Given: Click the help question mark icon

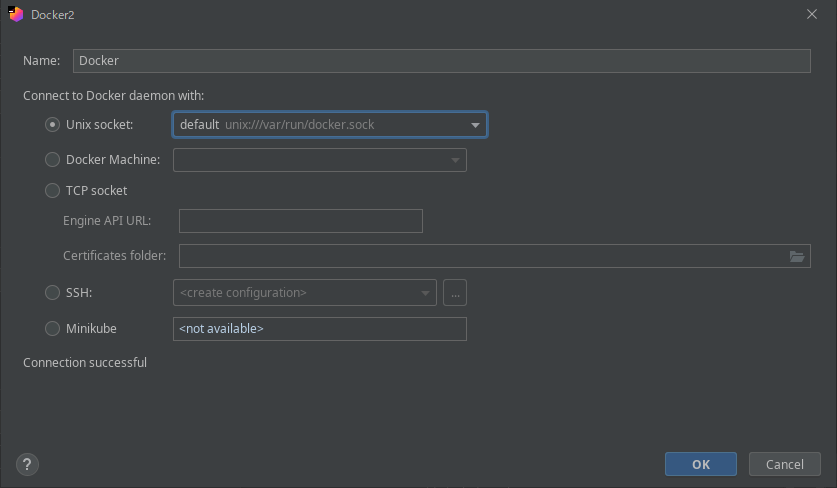Looking at the screenshot, I should [27, 464].
